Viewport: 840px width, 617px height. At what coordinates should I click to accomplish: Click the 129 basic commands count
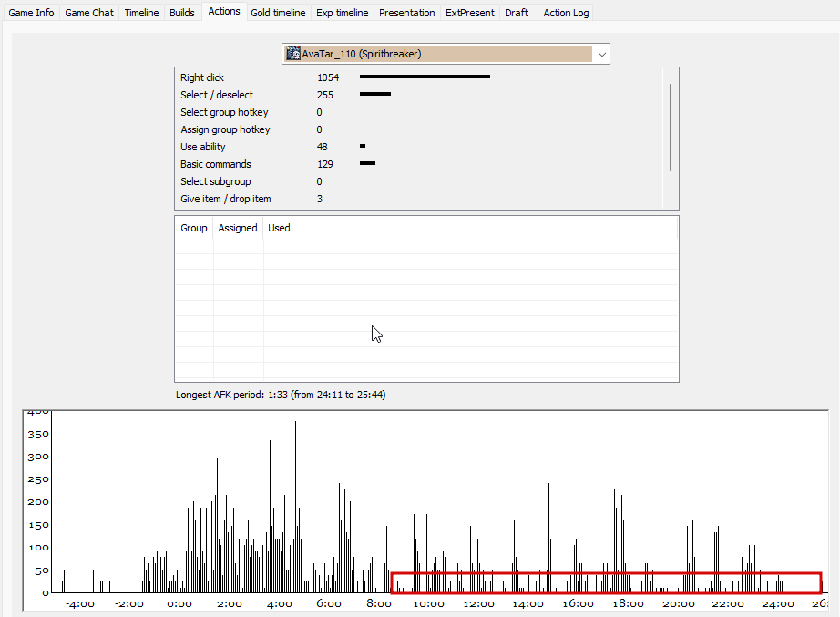[x=325, y=164]
